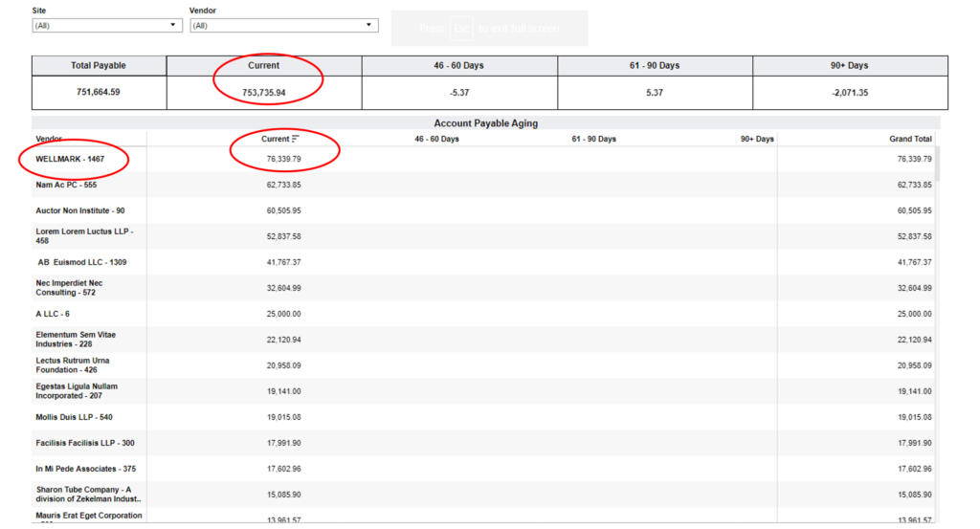
Task: Click the Grand Total column header
Action: tap(910, 139)
